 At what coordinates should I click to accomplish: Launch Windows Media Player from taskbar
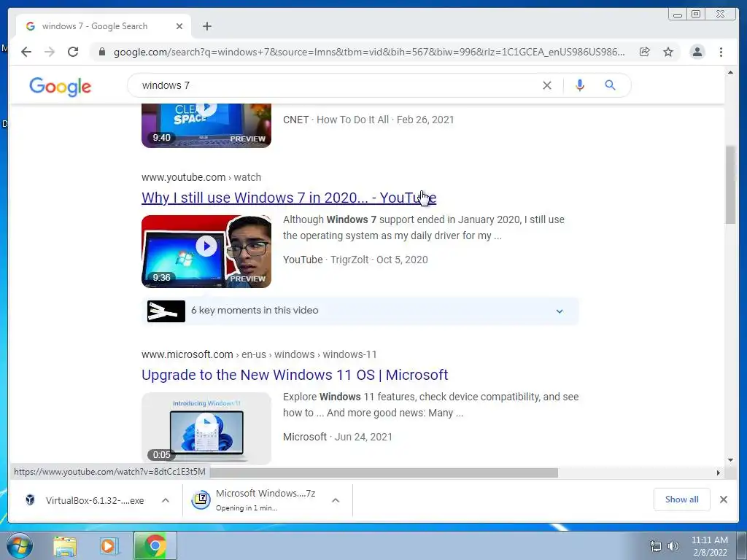[x=109, y=546]
